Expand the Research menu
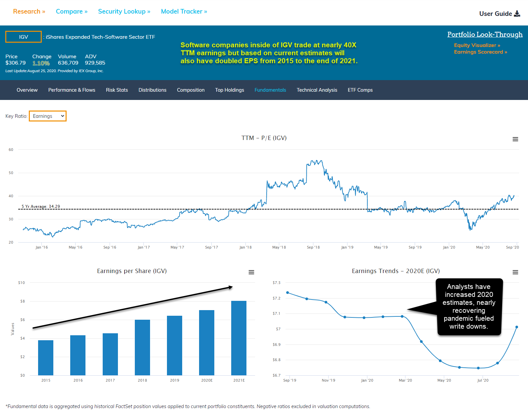 (29, 11)
